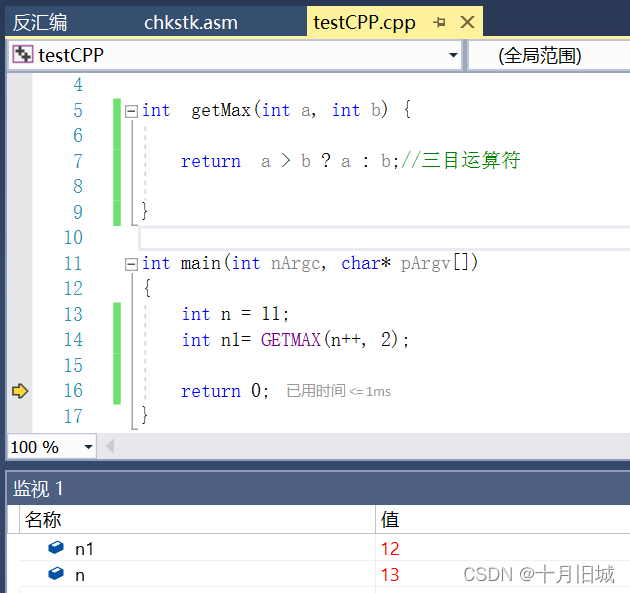Click the n variable cube icon
Viewport: 630px width, 593px height.
click(x=56, y=573)
